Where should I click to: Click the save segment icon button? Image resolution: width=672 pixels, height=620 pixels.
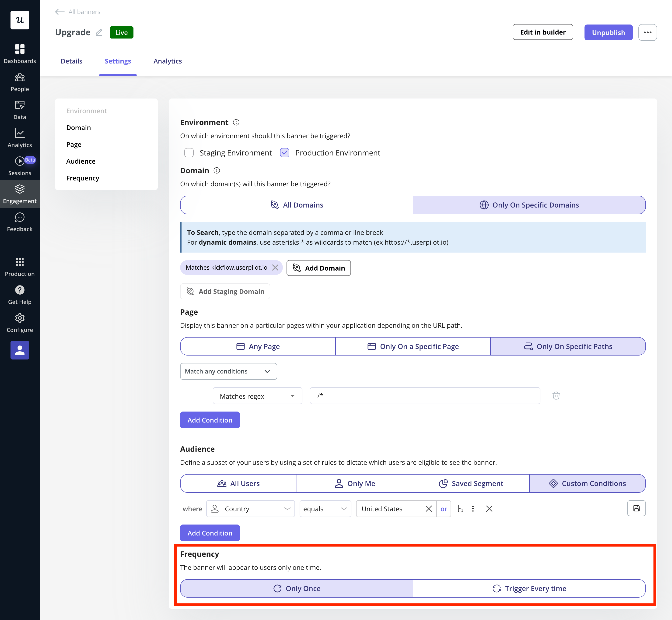636,508
